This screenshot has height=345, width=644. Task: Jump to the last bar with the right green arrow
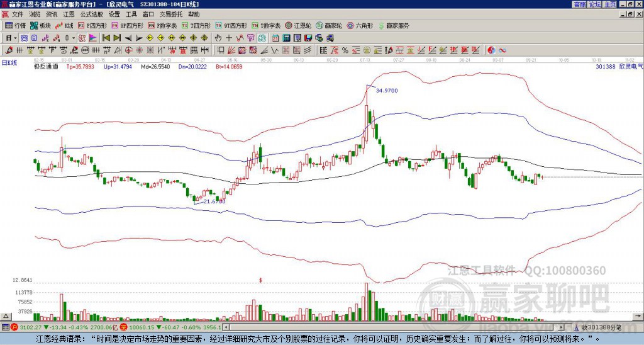click(x=117, y=38)
